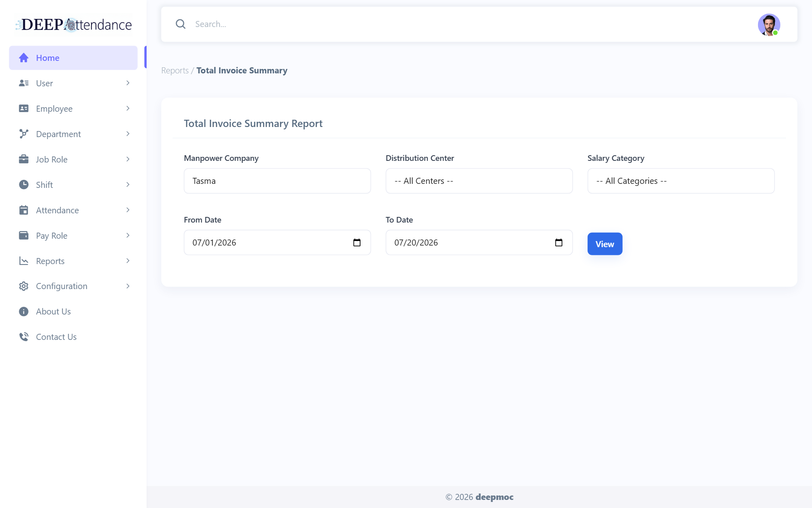
Task: Click the Contact Us phone icon
Action: [24, 337]
